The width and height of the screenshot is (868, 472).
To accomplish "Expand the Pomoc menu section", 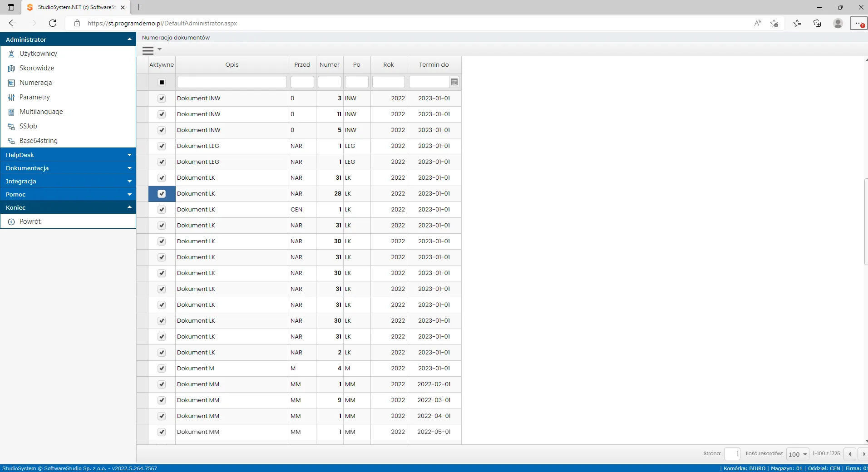I will tap(68, 194).
